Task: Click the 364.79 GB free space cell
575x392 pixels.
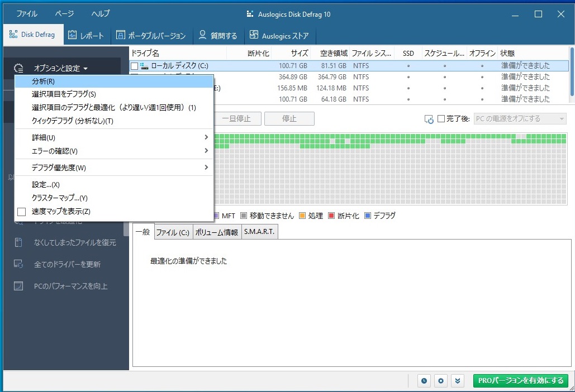Action: pos(332,77)
